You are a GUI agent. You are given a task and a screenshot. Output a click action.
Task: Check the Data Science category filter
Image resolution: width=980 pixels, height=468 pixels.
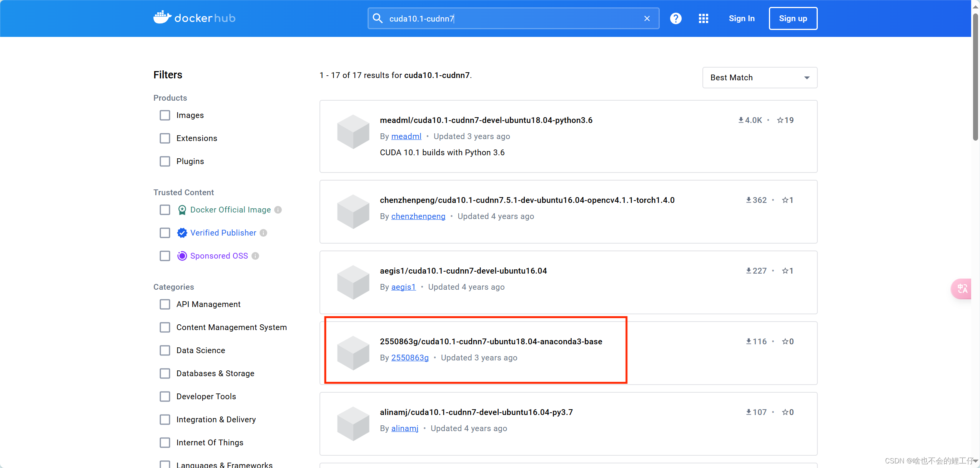point(165,350)
